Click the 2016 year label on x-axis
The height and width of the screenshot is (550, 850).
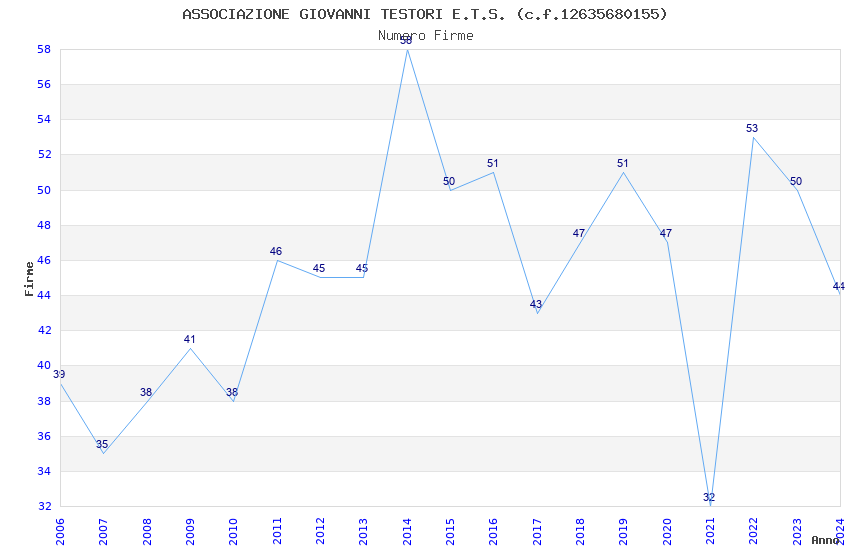pos(494,532)
